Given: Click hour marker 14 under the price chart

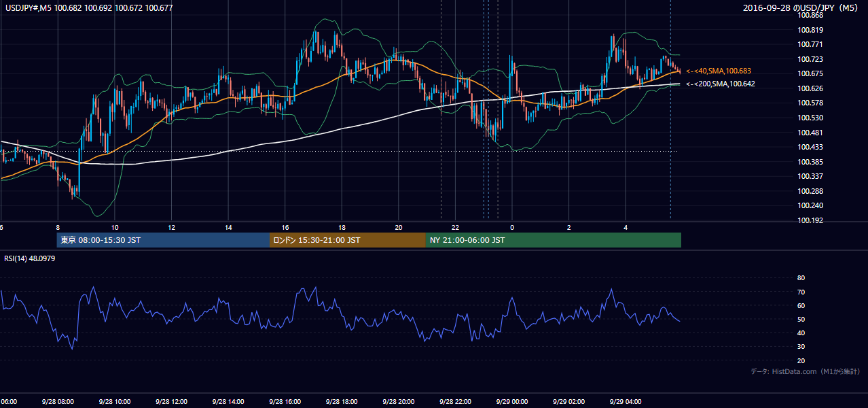Looking at the screenshot, I should pyautogui.click(x=229, y=228).
